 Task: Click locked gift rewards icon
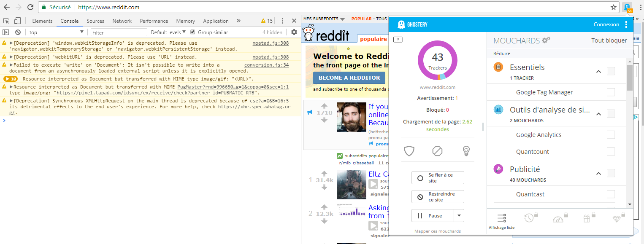coord(587,218)
